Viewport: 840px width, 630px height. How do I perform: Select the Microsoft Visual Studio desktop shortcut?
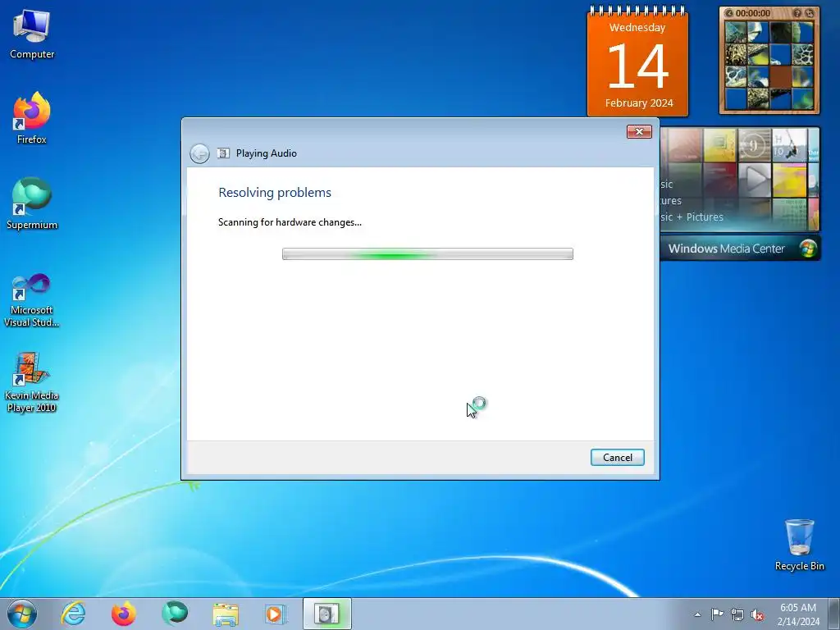pos(32,300)
